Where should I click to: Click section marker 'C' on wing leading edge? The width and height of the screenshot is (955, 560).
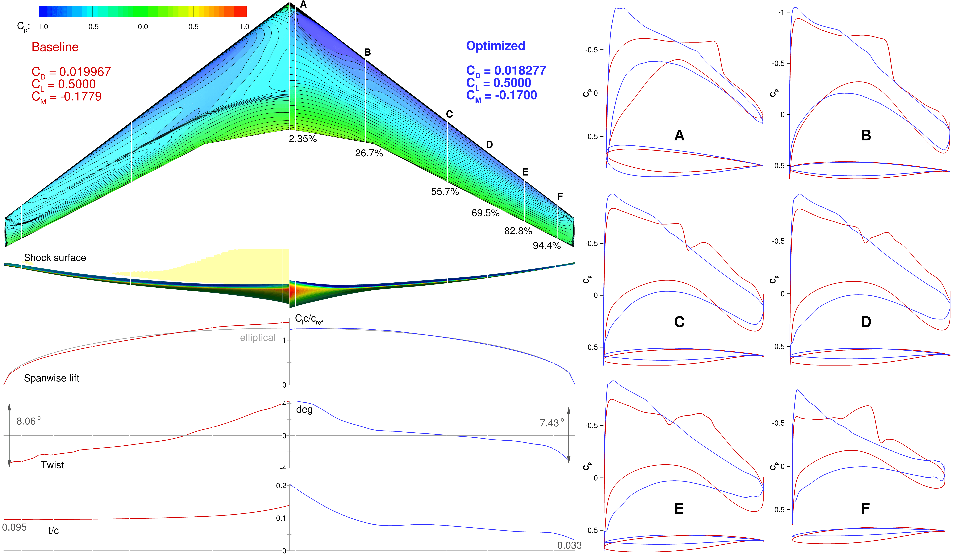click(x=449, y=114)
